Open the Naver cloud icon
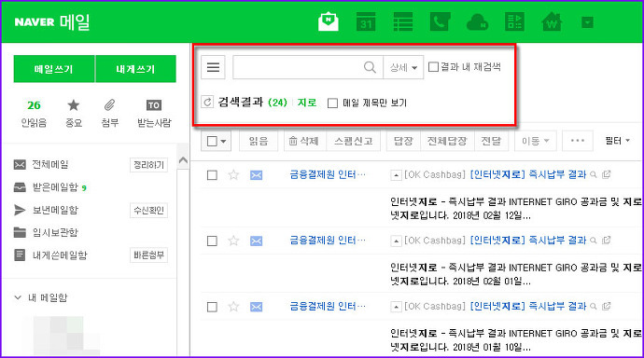The image size is (644, 358). [477, 22]
